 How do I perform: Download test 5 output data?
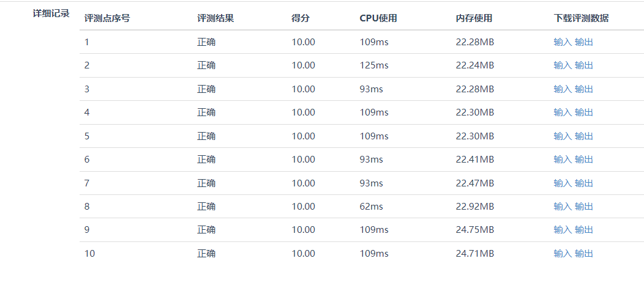point(584,136)
